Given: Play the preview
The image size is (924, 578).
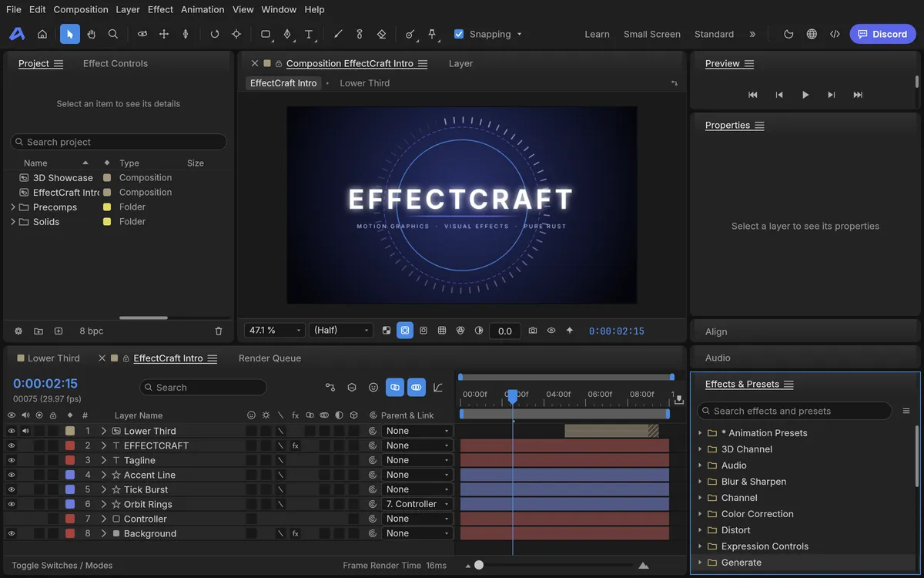Looking at the screenshot, I should click(805, 95).
